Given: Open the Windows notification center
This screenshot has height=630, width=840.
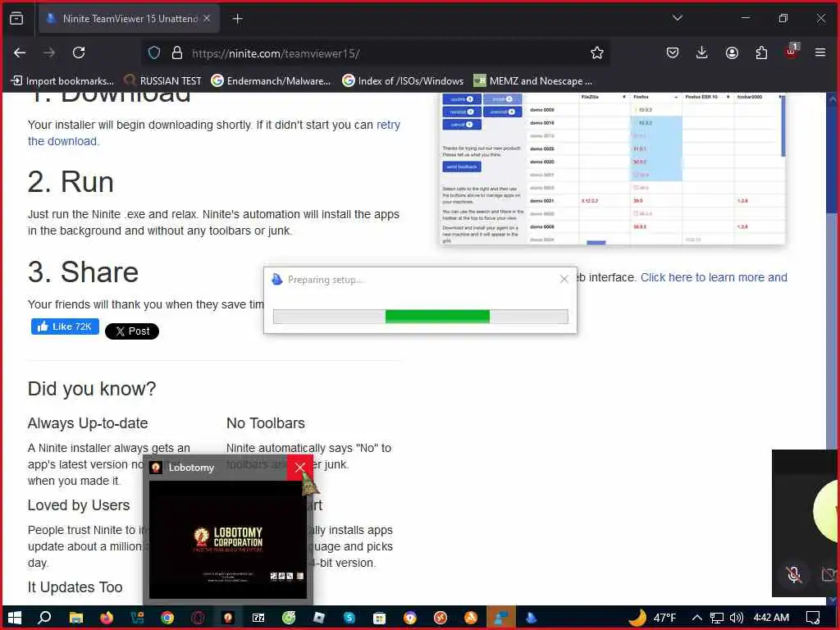Looking at the screenshot, I should point(813,618).
